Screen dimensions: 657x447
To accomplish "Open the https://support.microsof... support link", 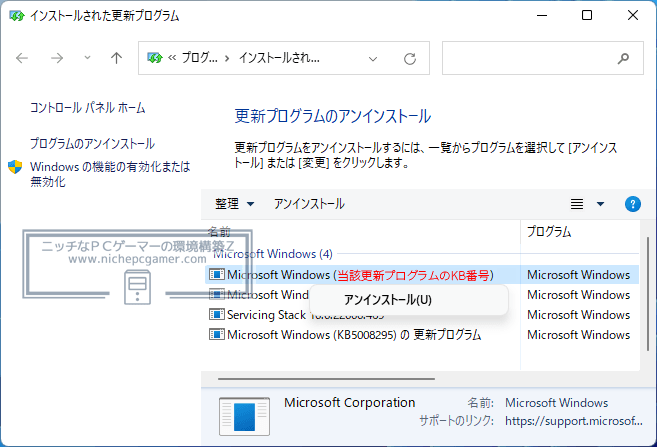I will point(573,421).
